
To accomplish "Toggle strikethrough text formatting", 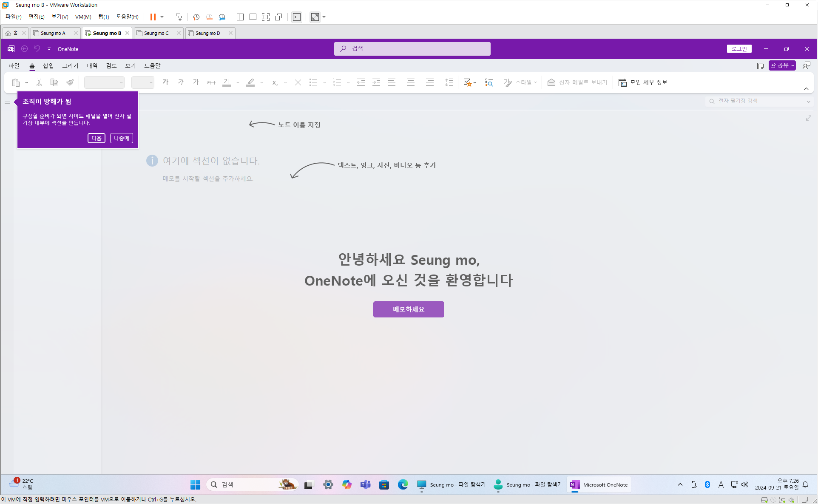I will point(211,82).
